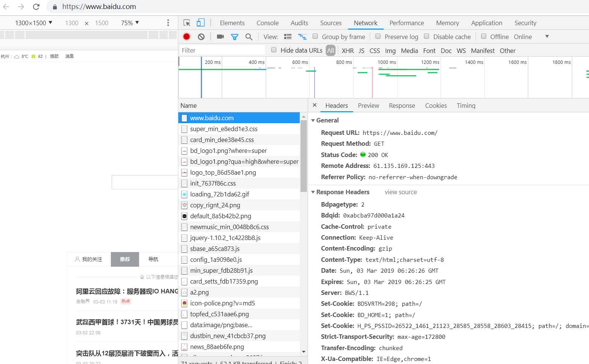Viewport: 589px width, 364px height.
Task: Click file icon of logo_top_86d58ae1.png
Action: point(184,172)
